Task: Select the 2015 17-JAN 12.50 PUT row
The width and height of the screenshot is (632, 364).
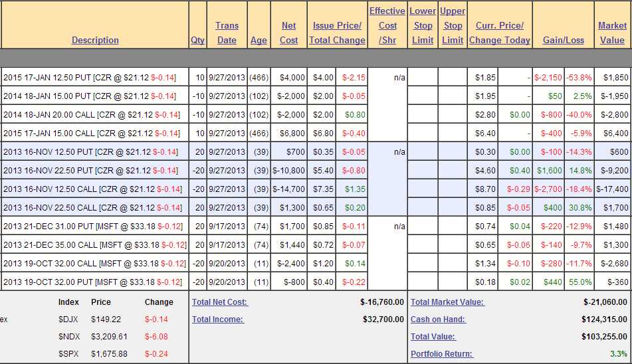Action: [x=90, y=78]
